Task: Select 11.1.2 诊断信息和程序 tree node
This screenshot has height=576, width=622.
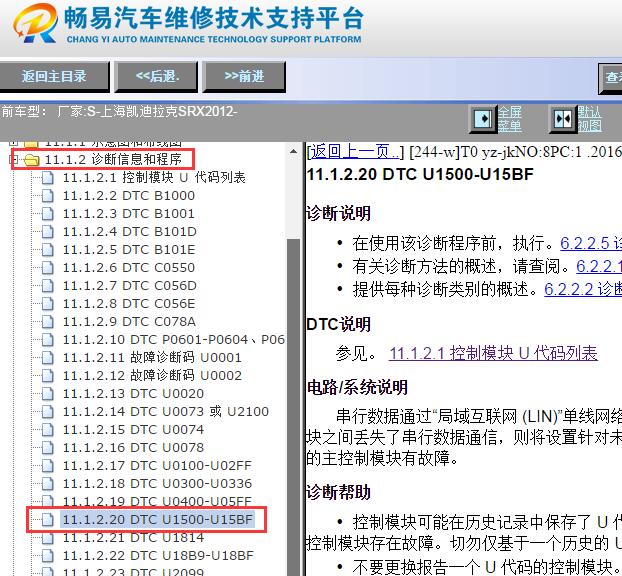Action: pyautogui.click(x=113, y=159)
